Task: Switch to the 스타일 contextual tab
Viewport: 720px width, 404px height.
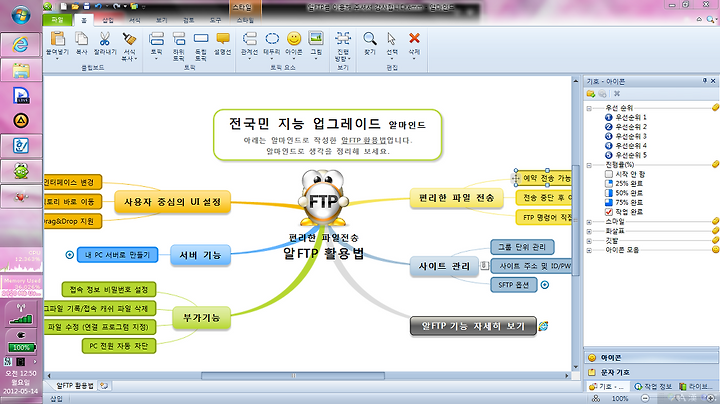Action: (245, 20)
